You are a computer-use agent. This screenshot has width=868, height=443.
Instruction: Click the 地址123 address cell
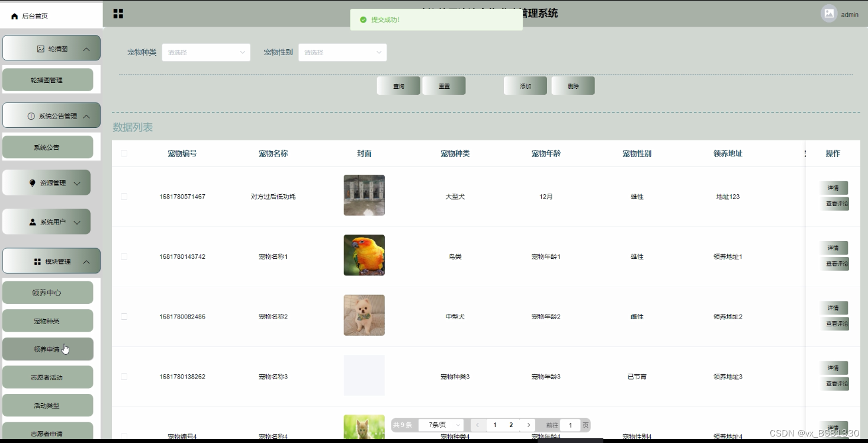tap(728, 197)
